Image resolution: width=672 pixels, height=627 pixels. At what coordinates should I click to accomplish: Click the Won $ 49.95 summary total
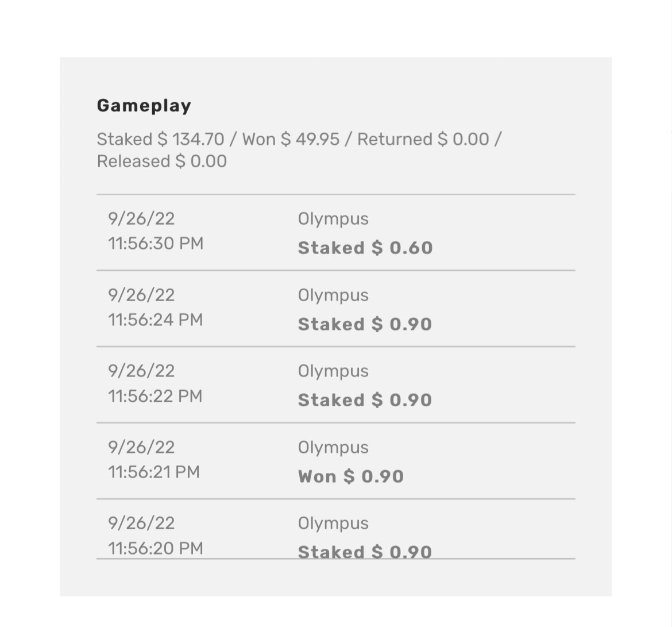tap(291, 139)
